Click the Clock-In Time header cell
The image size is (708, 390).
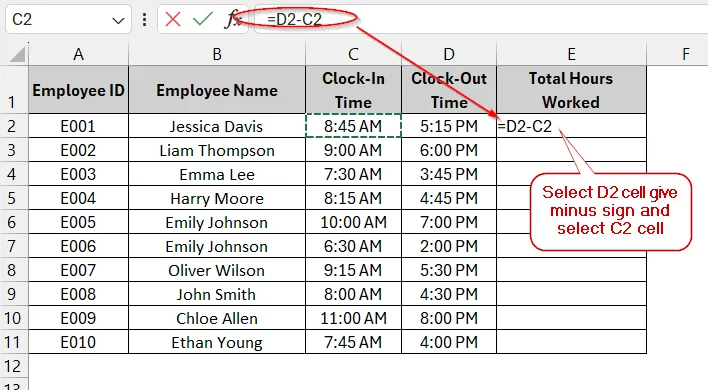[354, 90]
